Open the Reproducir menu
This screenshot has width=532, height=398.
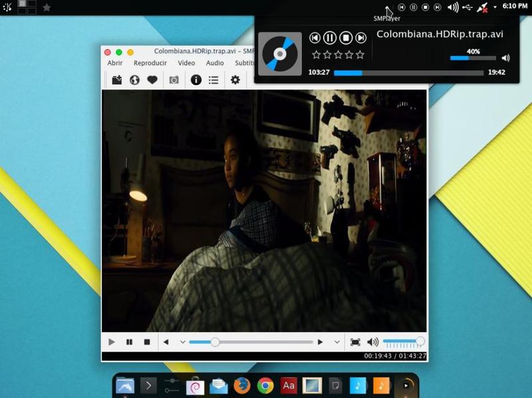[150, 63]
